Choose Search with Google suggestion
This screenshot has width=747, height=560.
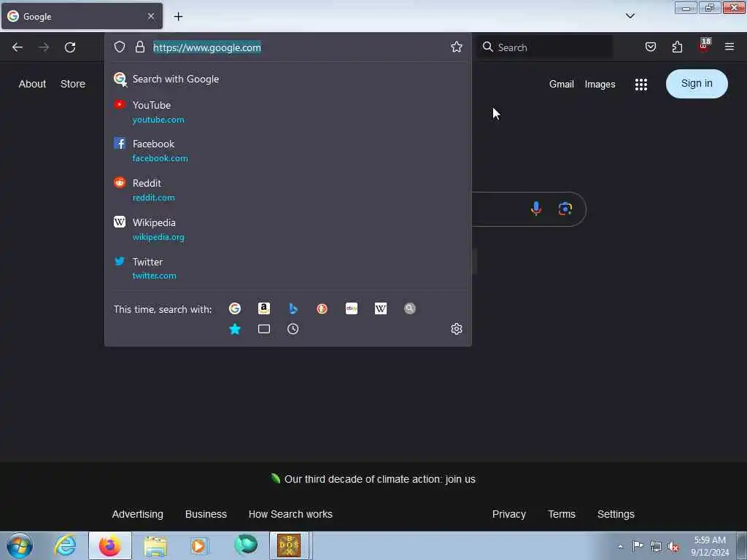287,79
